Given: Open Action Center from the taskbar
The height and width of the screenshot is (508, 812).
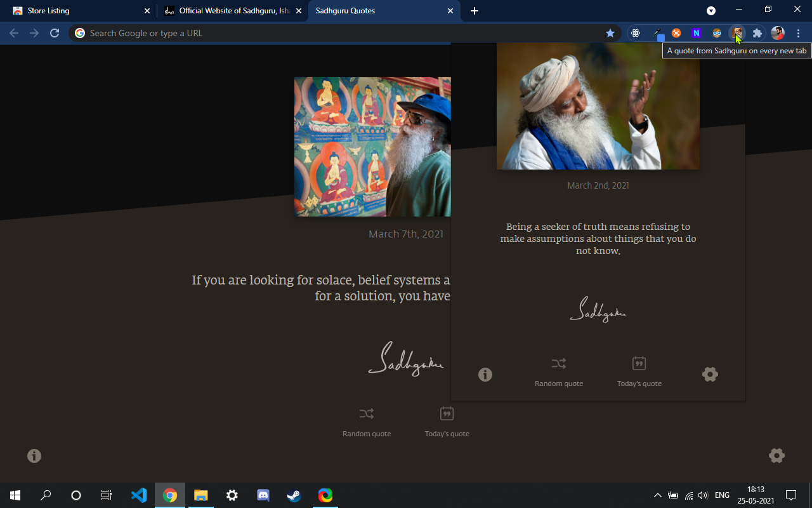Looking at the screenshot, I should pyautogui.click(x=791, y=495).
